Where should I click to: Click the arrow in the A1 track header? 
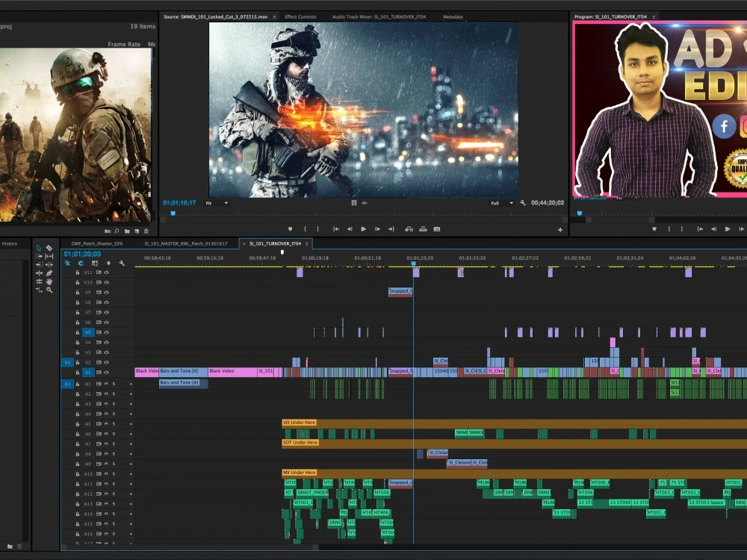coord(131,384)
